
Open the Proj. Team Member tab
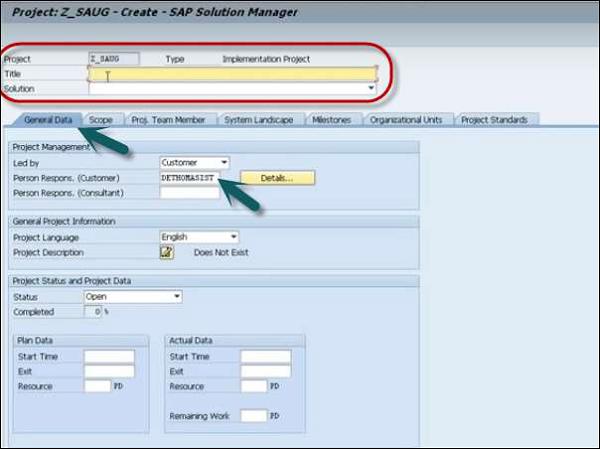pyautogui.click(x=168, y=120)
